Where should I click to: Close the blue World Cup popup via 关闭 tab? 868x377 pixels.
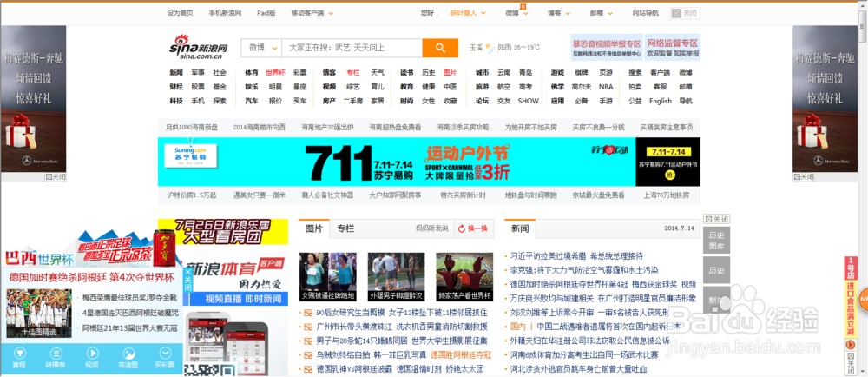click(x=188, y=281)
